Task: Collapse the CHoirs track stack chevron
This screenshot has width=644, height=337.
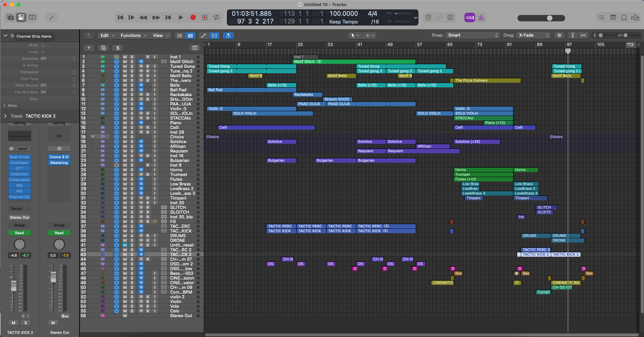Action: (x=93, y=137)
